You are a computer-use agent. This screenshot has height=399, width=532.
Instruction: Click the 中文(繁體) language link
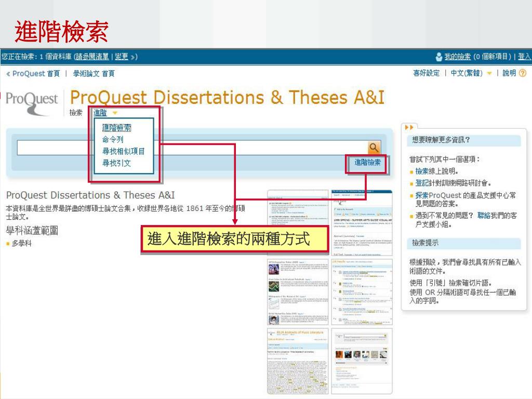tap(467, 73)
